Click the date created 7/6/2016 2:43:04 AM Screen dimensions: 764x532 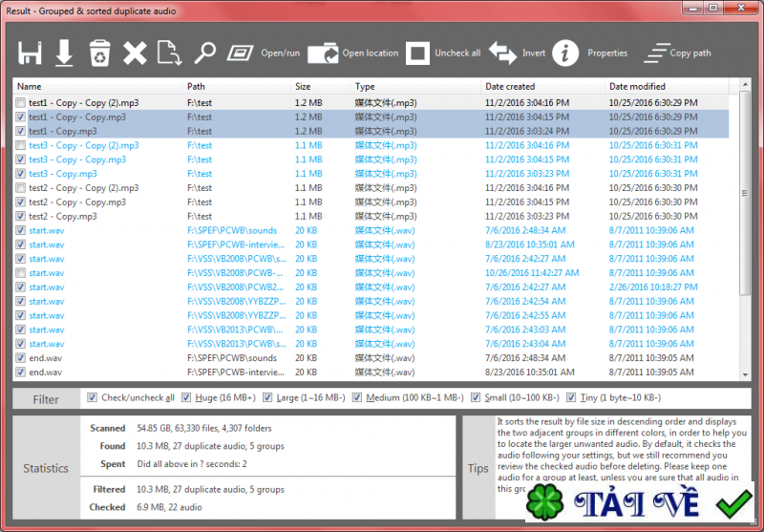[x=525, y=344]
